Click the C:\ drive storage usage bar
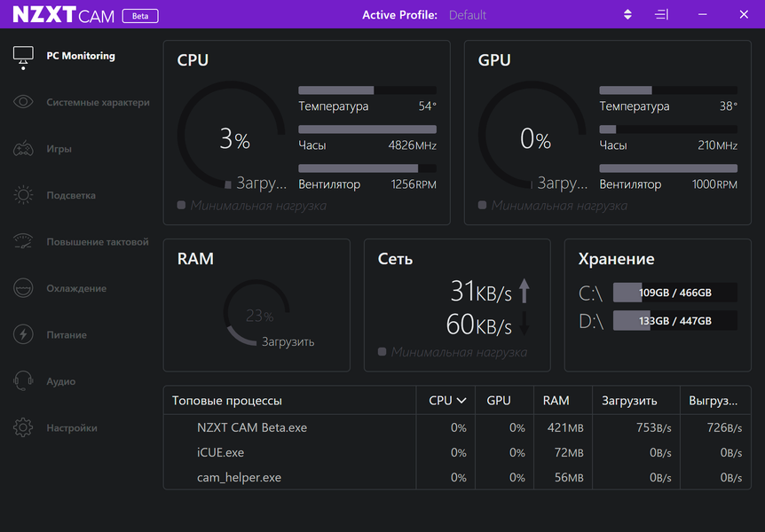 pyautogui.click(x=674, y=293)
